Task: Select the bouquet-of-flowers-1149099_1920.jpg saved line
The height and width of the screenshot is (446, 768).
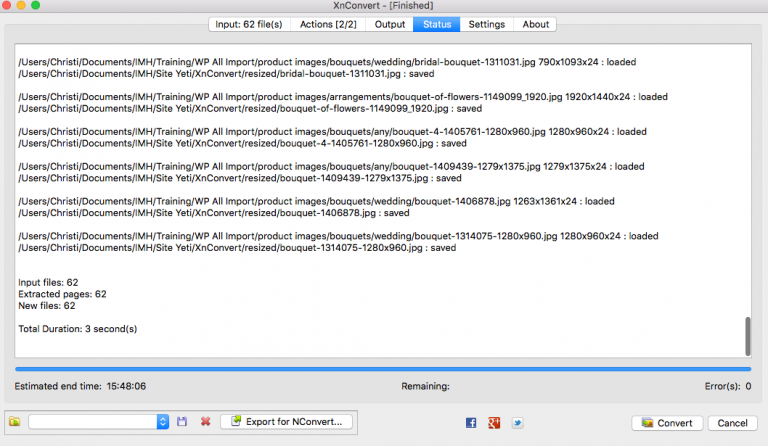Action: (250, 109)
